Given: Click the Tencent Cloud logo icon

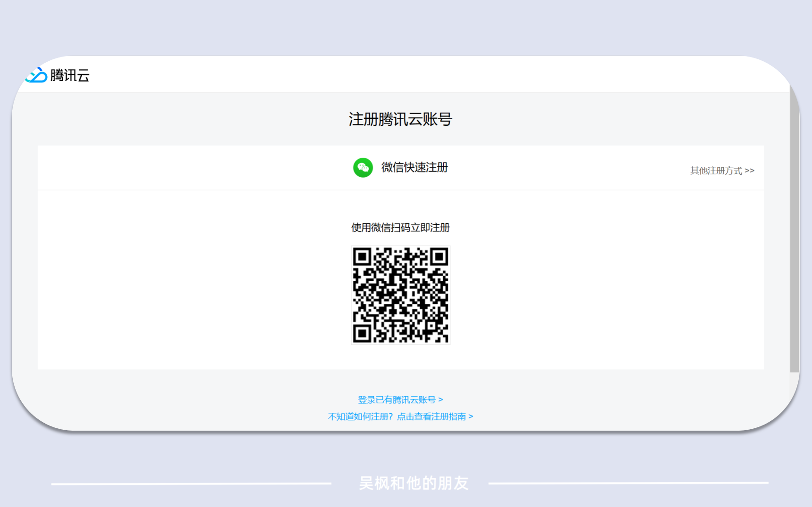Looking at the screenshot, I should [36, 75].
